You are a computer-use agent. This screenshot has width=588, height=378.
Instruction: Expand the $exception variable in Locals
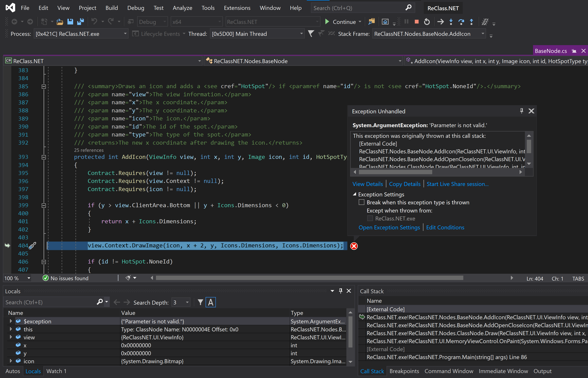[11, 321]
